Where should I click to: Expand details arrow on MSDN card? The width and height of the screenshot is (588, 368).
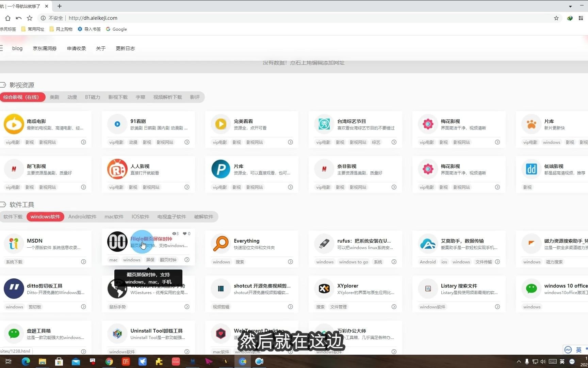[x=83, y=262]
